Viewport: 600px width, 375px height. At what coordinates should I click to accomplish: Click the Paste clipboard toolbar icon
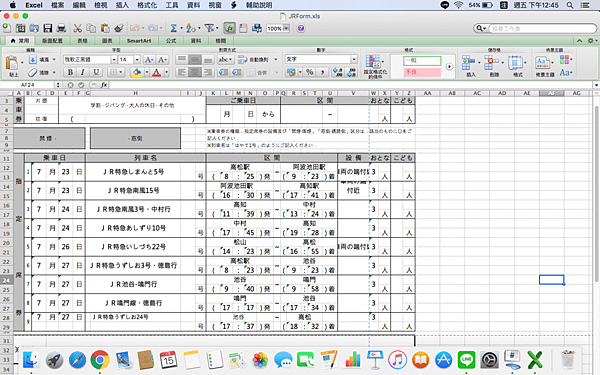tap(105, 28)
